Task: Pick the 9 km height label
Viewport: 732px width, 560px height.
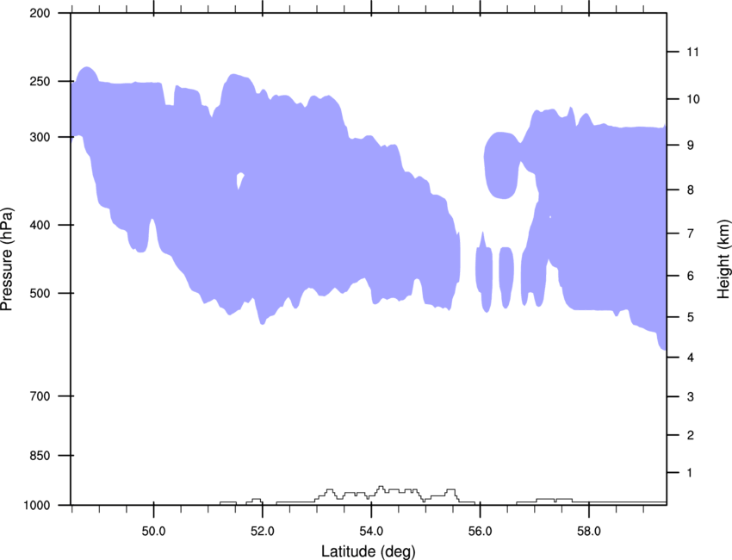Action: click(691, 146)
